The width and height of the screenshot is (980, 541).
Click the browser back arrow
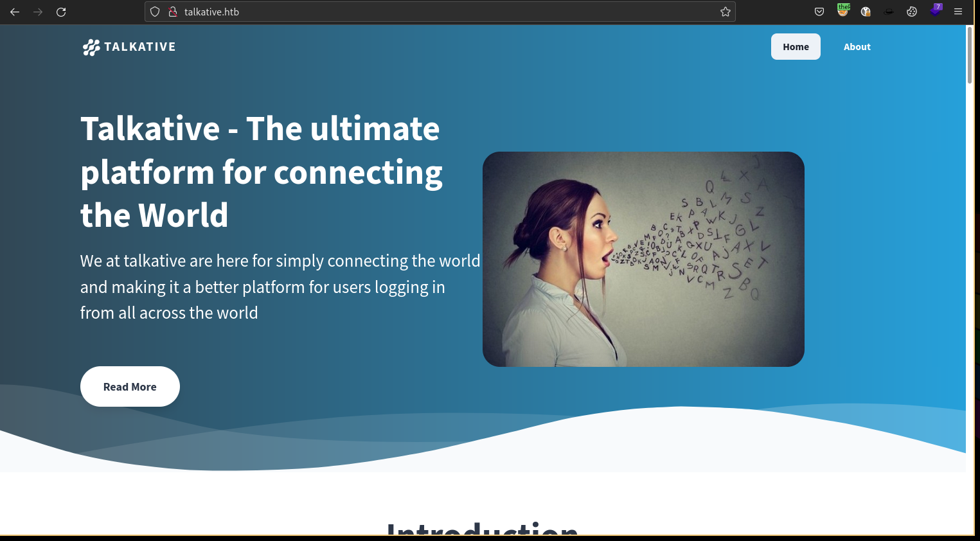(x=15, y=12)
